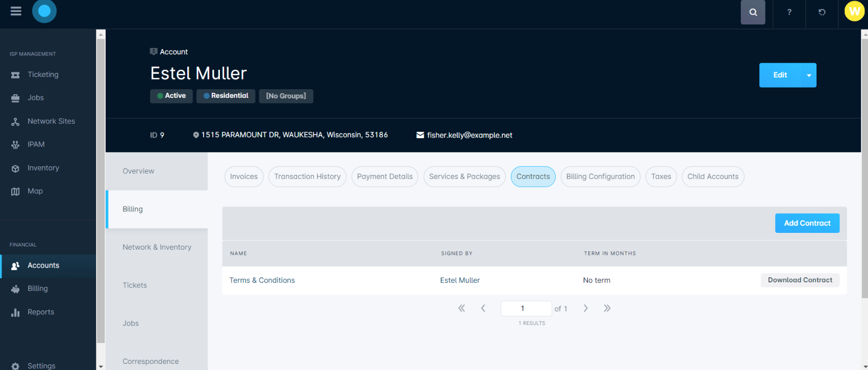
Task: Click the Residential type badge
Action: pyautogui.click(x=226, y=96)
